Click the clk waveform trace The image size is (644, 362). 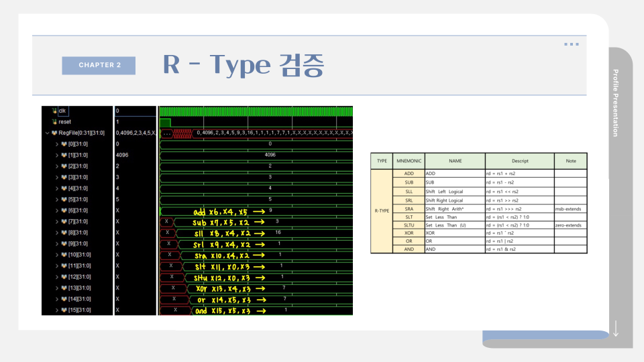click(x=256, y=111)
